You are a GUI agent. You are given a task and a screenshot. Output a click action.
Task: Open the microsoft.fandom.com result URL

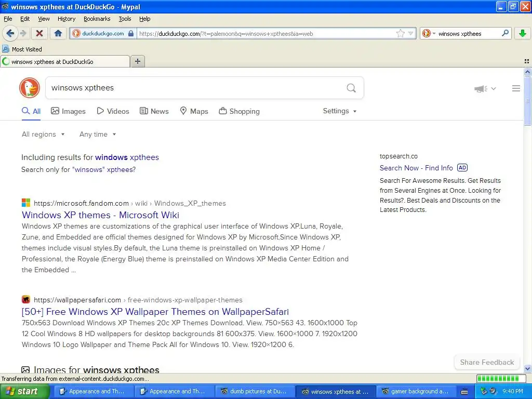[x=130, y=203]
